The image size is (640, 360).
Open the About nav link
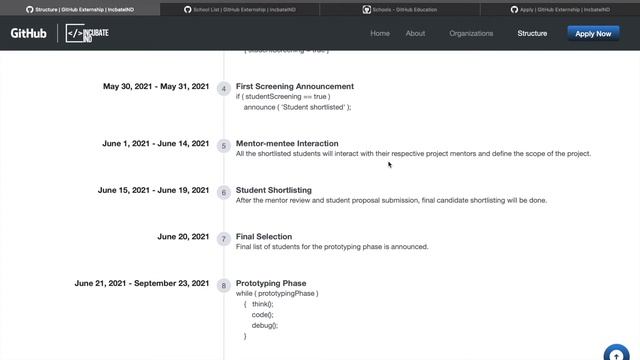(415, 33)
